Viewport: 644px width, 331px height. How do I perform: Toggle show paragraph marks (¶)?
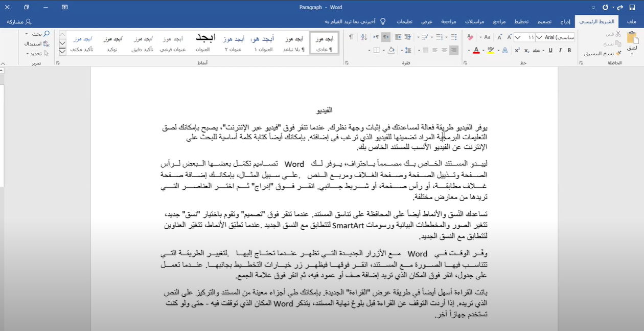(x=351, y=37)
